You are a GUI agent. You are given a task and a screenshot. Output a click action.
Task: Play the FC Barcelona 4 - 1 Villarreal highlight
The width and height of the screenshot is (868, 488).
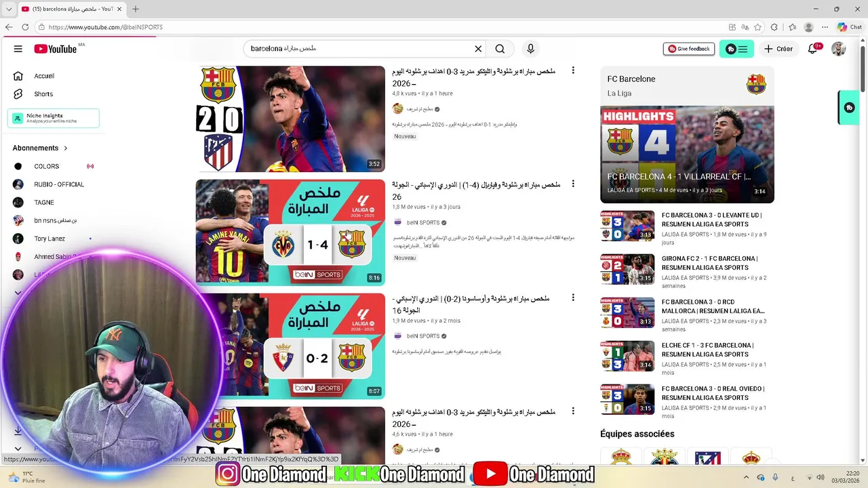click(687, 155)
